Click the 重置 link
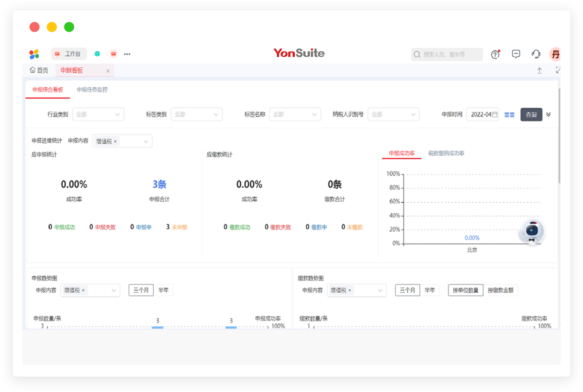 click(509, 115)
